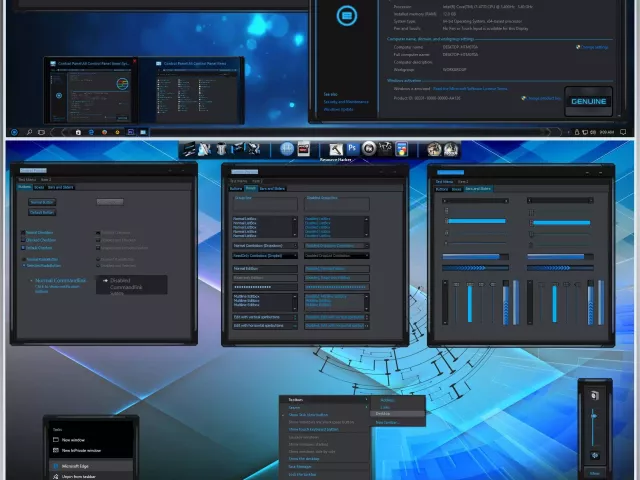This screenshot has width=640, height=480.
Task: Open the colorful squares icon next to dock separator
Action: click(x=402, y=149)
